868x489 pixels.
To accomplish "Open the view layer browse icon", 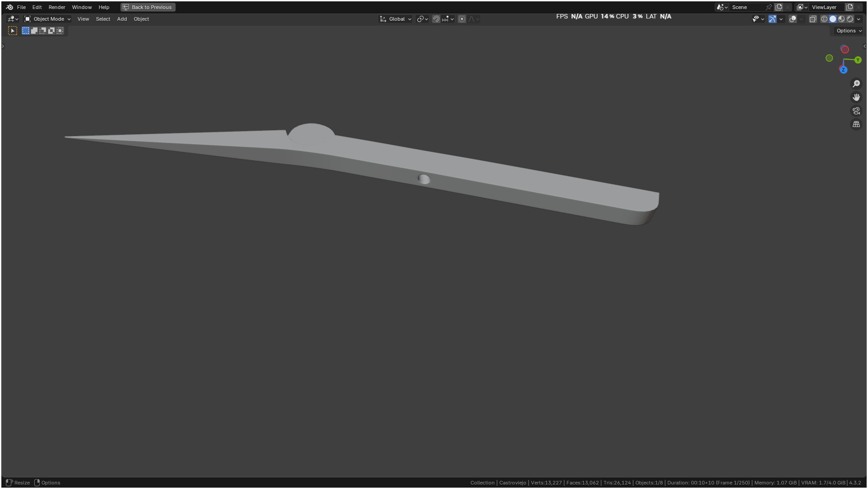I will (x=802, y=7).
